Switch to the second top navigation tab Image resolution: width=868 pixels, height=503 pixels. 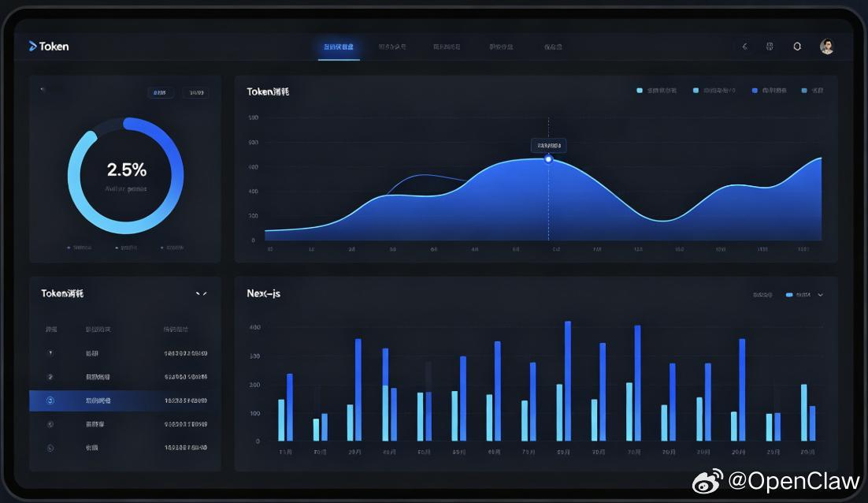[392, 47]
